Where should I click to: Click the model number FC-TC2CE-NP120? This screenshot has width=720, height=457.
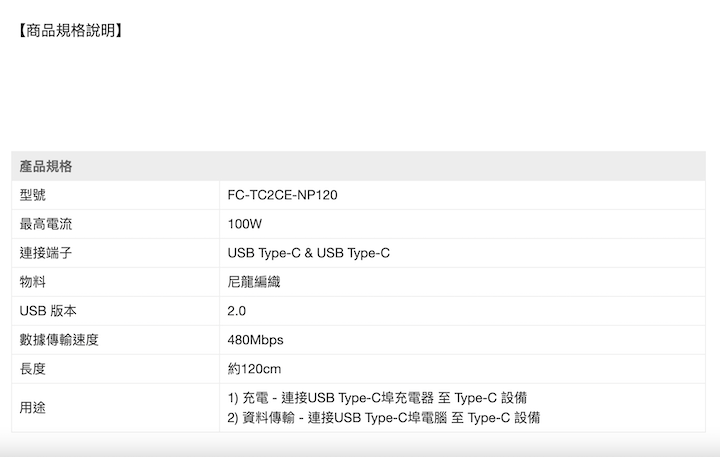click(283, 195)
